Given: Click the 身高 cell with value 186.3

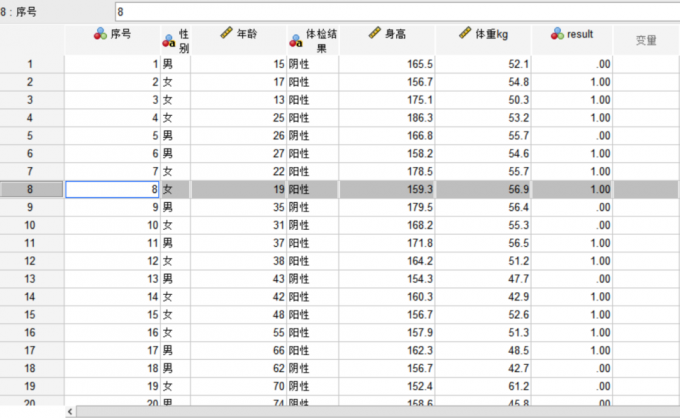Looking at the screenshot, I should (388, 118).
